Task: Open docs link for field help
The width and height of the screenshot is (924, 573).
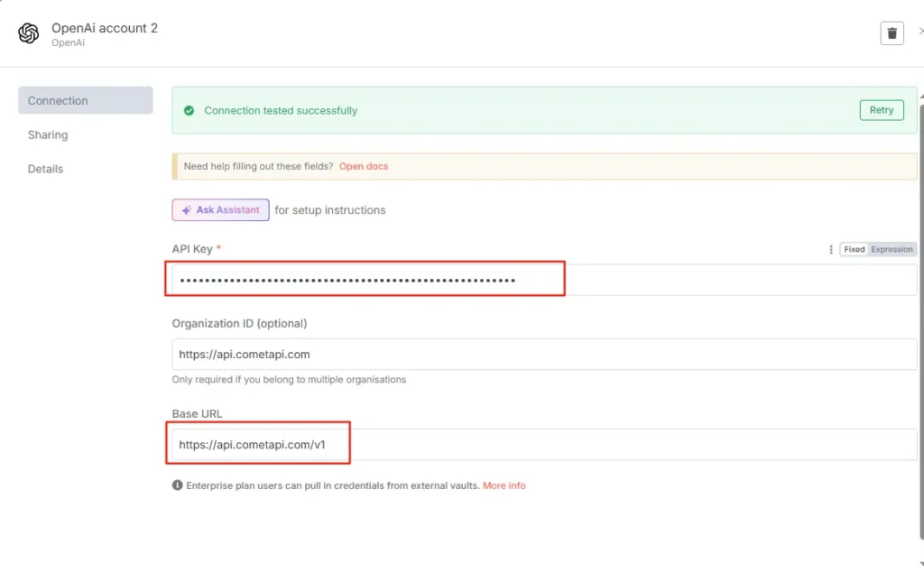Action: [x=364, y=166]
